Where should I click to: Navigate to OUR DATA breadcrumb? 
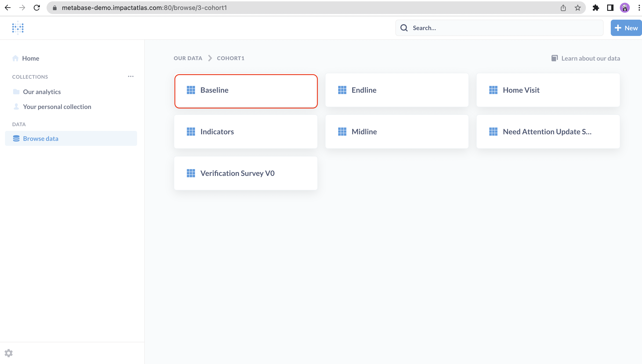pos(188,58)
